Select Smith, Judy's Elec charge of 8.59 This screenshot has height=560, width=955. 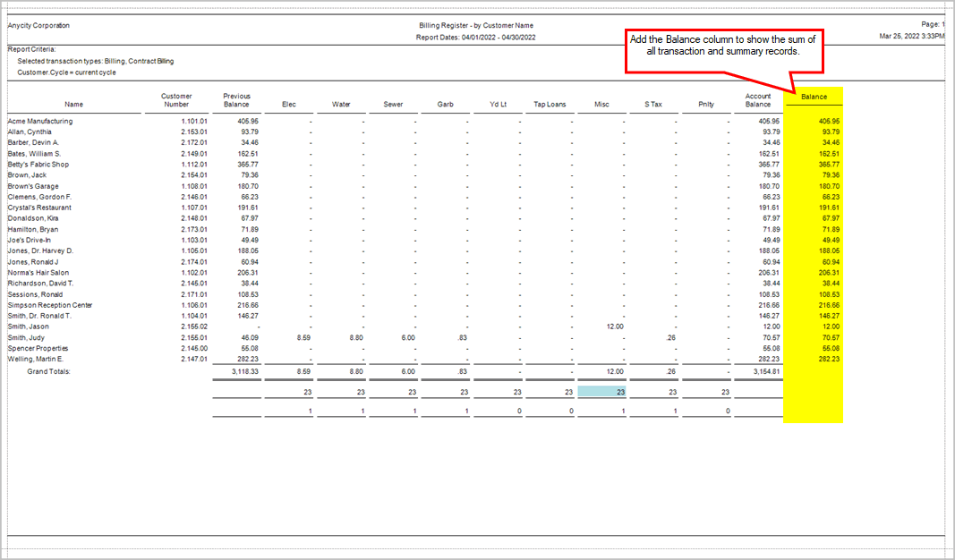[302, 337]
